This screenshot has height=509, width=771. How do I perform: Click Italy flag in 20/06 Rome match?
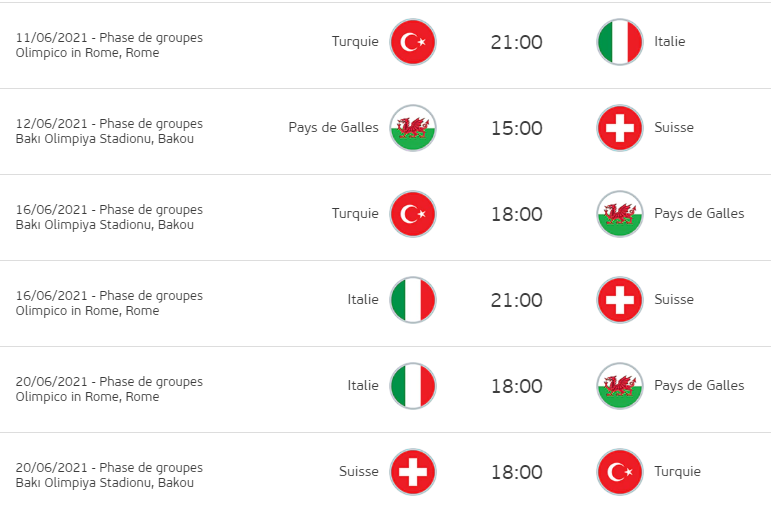coord(413,386)
